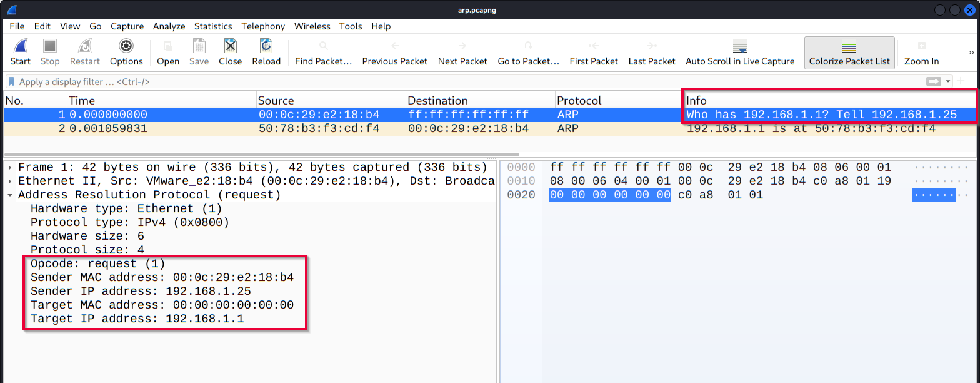Click the display filter bookmark icon
The height and width of the screenshot is (383, 980).
pyautogui.click(x=11, y=81)
